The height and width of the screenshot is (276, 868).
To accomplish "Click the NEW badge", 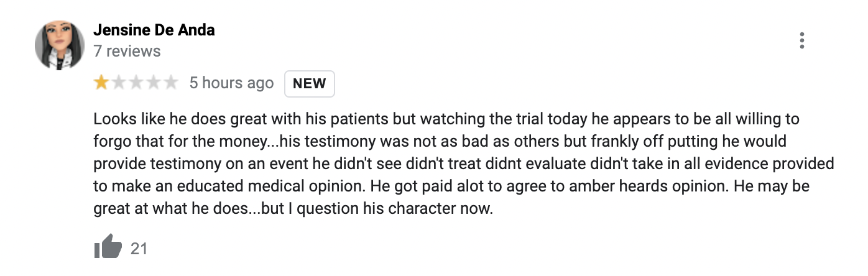I will click(x=309, y=84).
